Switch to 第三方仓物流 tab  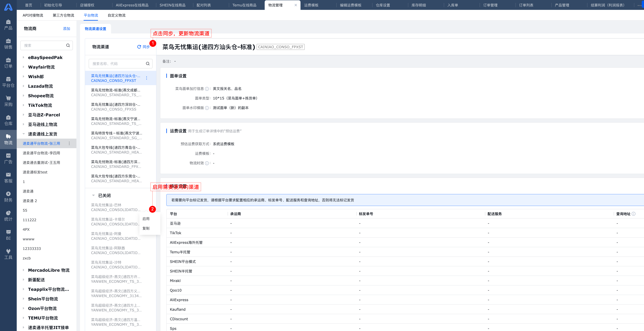[63, 15]
